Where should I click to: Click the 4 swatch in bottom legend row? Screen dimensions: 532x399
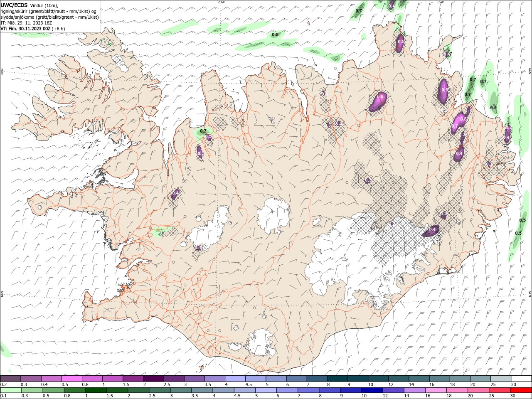click(223, 390)
